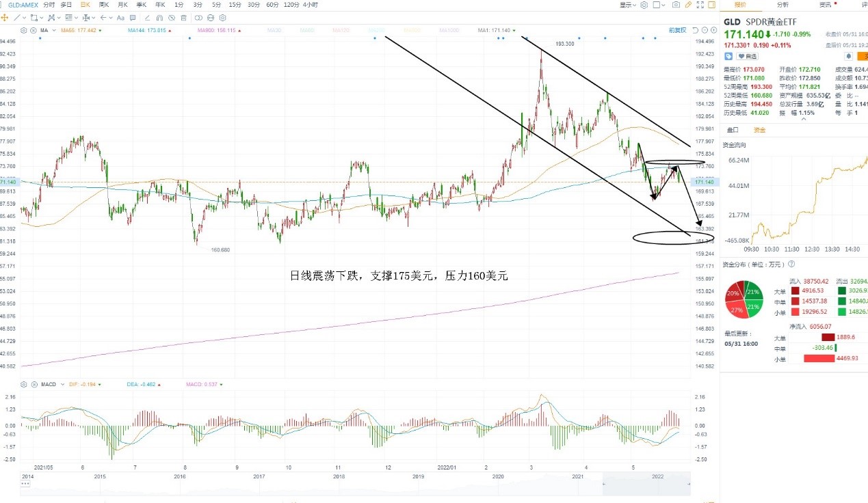This screenshot has height=503, width=868.
Task: Select the trend line drawing tool
Action: [17, 18]
